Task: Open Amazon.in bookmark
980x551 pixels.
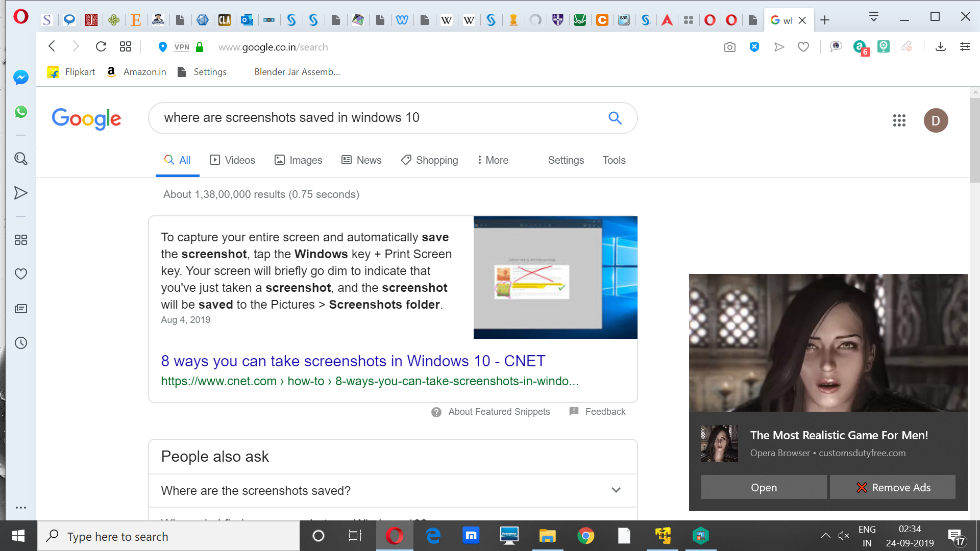Action: click(x=136, y=72)
